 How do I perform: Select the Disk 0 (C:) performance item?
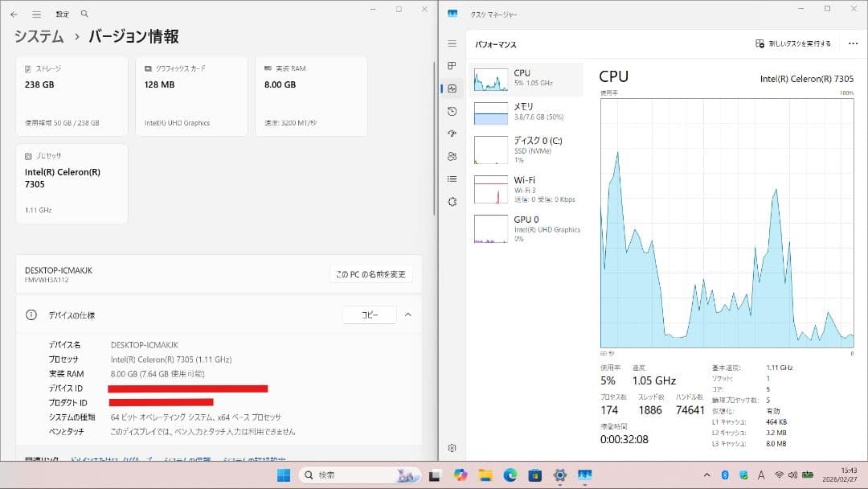[x=526, y=150]
